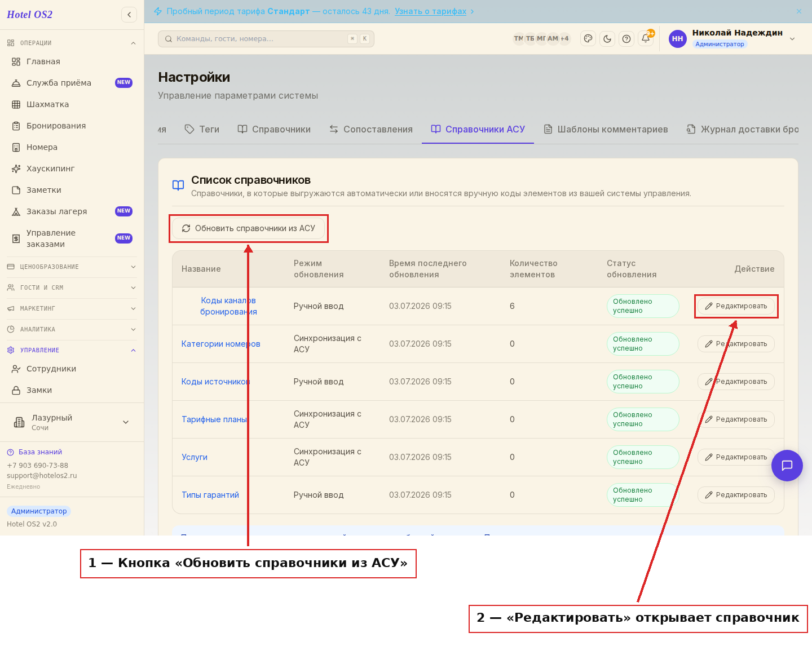Viewport: 812px width, 646px height.
Task: Focus the command search field
Action: click(x=266, y=39)
